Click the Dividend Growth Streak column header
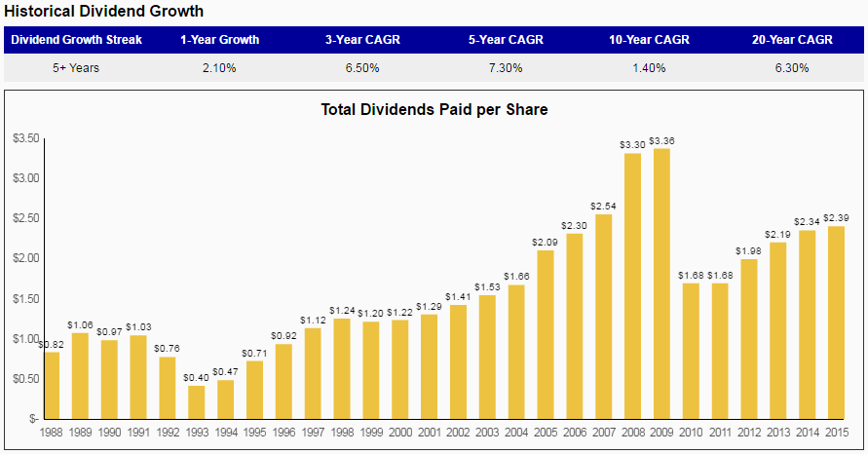The width and height of the screenshot is (868, 454). click(x=75, y=40)
